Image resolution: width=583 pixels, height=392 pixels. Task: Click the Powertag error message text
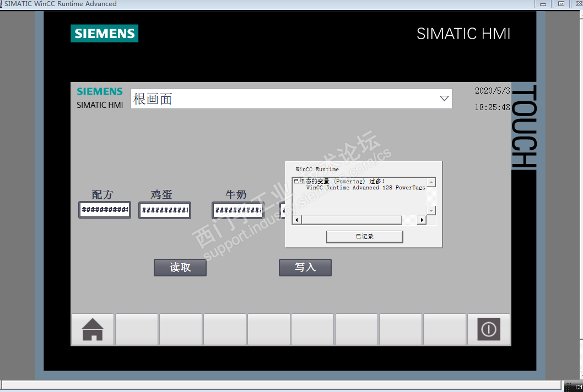(x=339, y=181)
